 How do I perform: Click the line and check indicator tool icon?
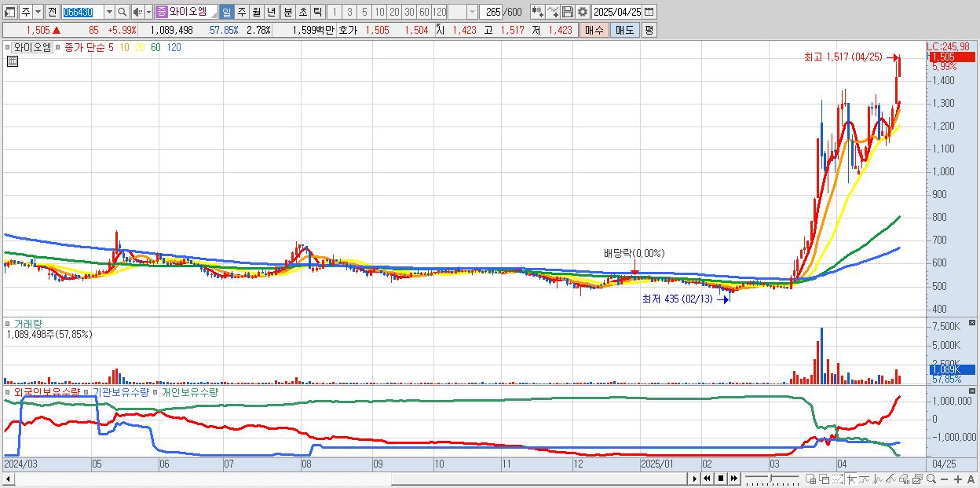point(553,12)
